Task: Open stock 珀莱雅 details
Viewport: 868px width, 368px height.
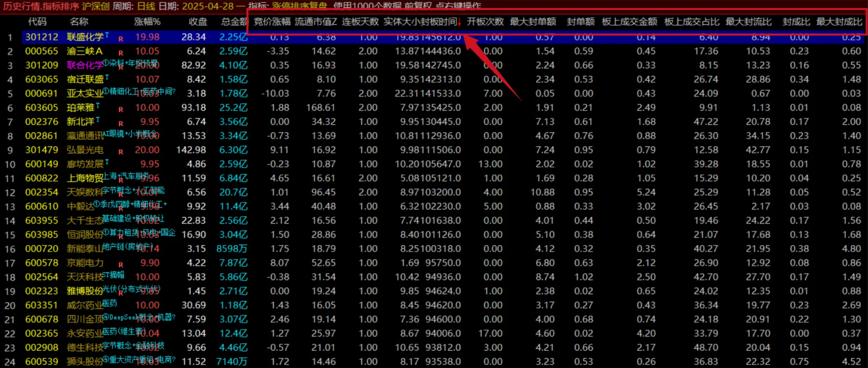Action: (82, 107)
